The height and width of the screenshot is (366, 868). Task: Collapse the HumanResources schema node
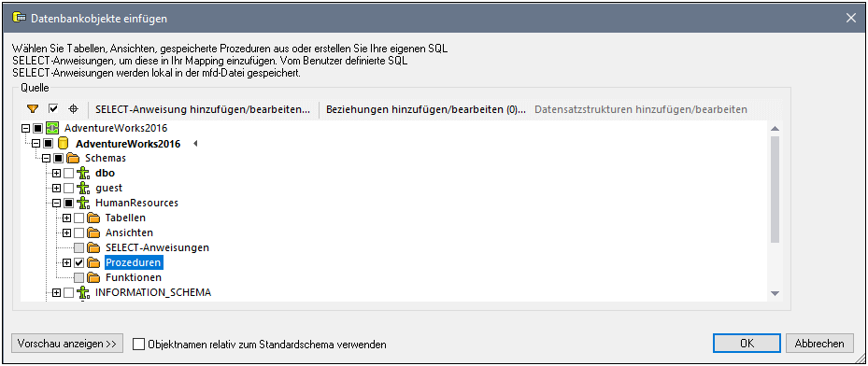click(56, 203)
